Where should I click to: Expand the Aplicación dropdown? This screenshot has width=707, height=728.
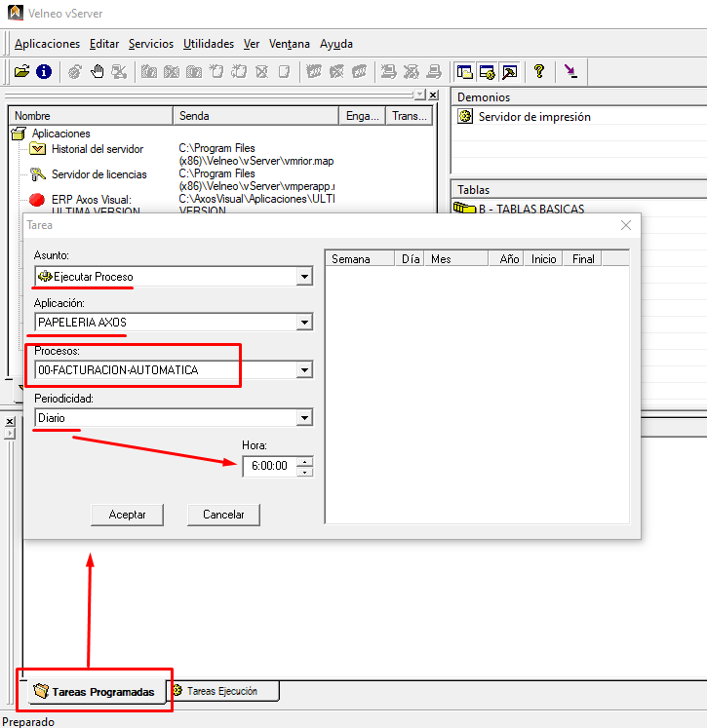pos(304,323)
